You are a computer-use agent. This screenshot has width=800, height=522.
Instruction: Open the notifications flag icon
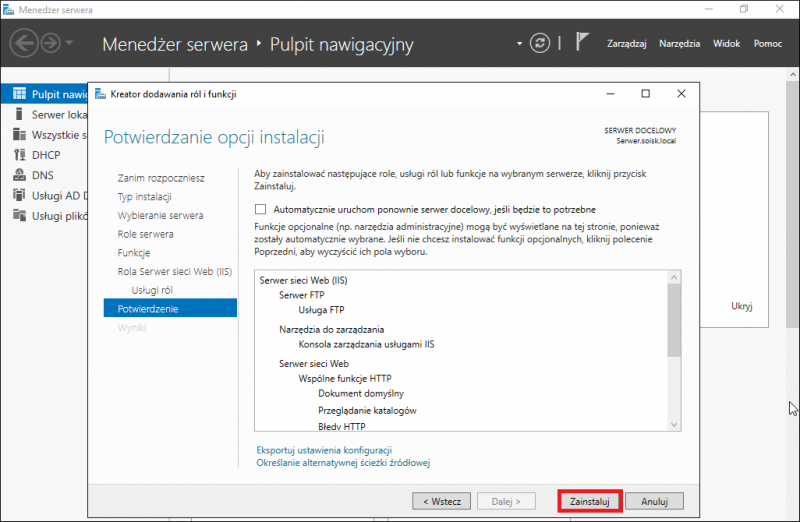pyautogui.click(x=584, y=43)
